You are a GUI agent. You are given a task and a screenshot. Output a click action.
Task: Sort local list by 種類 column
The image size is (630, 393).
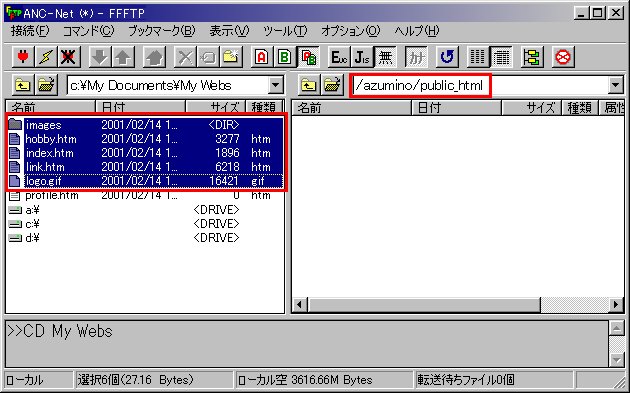(264, 107)
